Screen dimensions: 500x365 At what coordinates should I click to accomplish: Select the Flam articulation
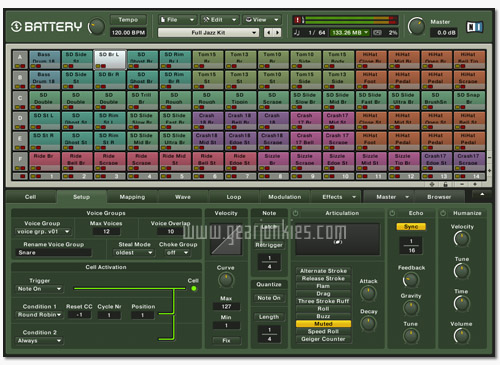click(323, 286)
